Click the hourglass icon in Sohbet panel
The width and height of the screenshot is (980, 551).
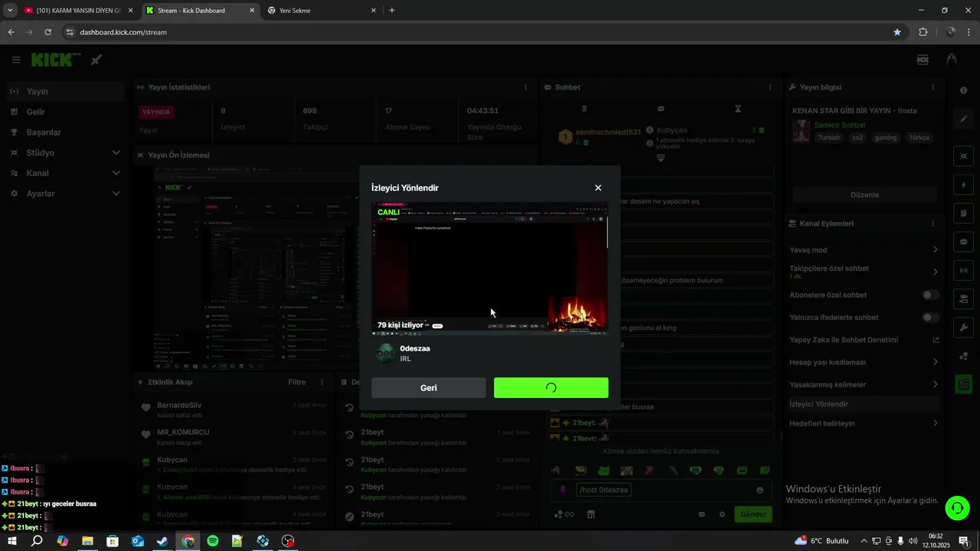pyautogui.click(x=737, y=109)
